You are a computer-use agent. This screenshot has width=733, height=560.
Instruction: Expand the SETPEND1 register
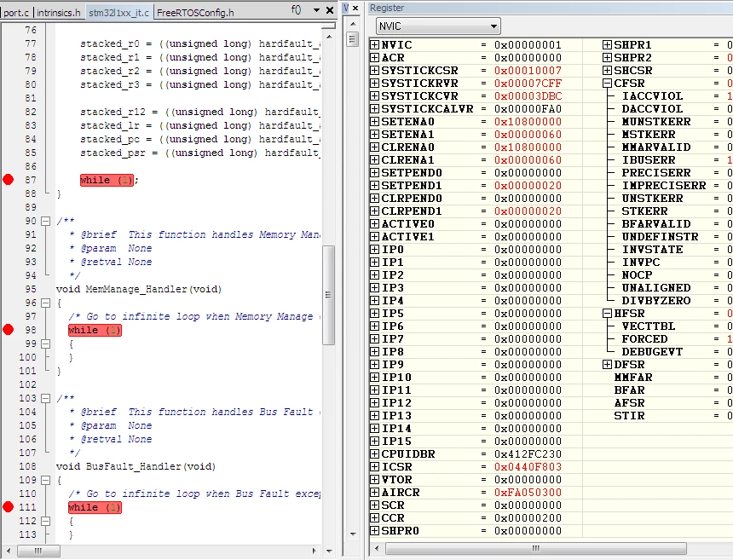pos(374,185)
